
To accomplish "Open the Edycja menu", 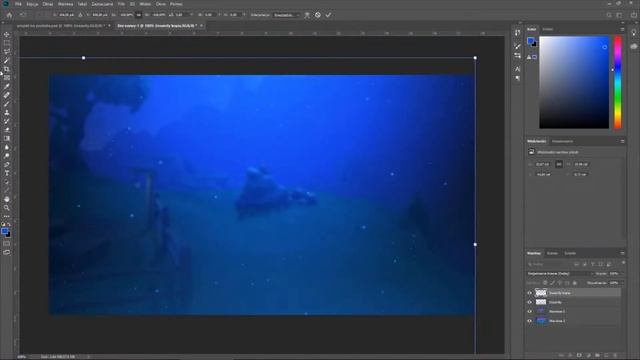I will click(32, 4).
